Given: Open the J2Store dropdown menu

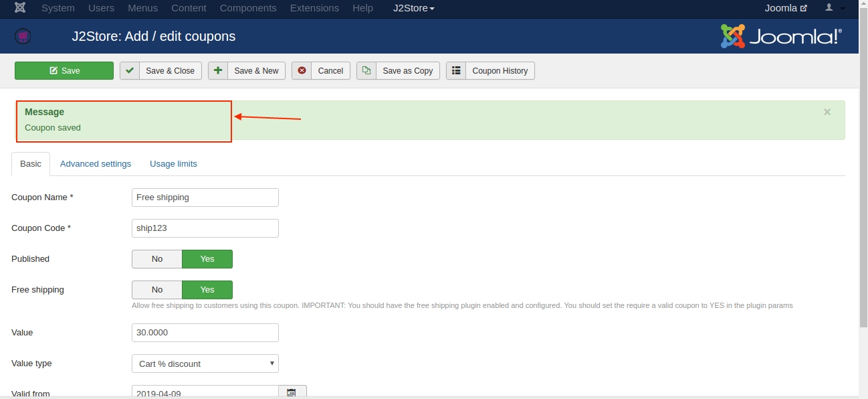Looking at the screenshot, I should tap(413, 8).
